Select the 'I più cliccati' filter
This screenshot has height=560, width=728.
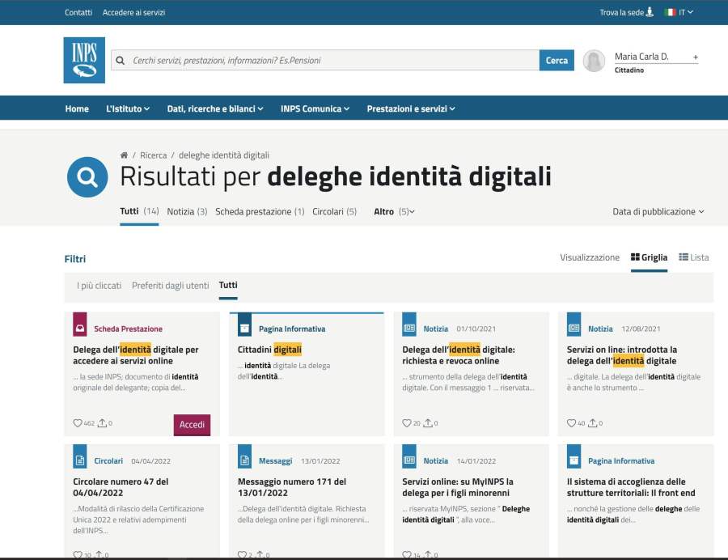[99, 286]
